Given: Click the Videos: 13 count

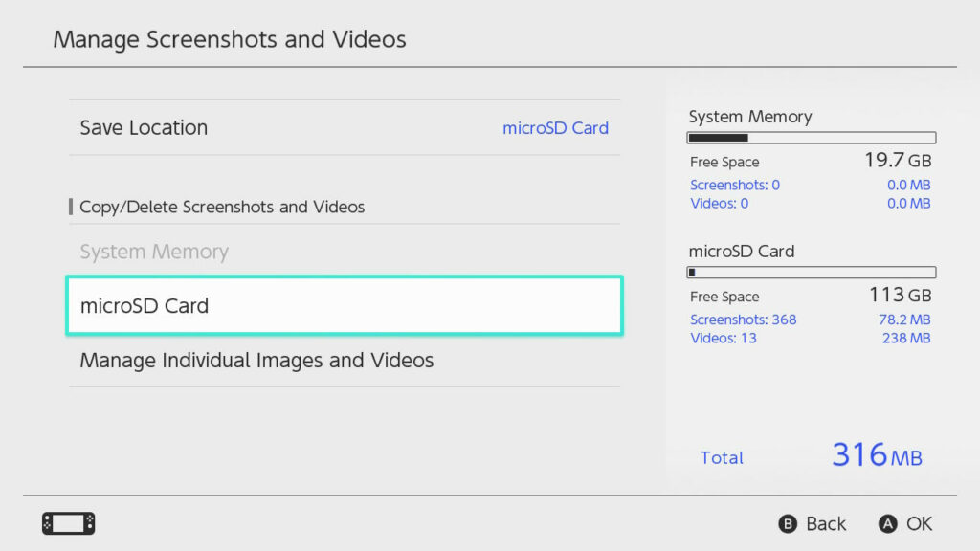Looking at the screenshot, I should pos(724,338).
